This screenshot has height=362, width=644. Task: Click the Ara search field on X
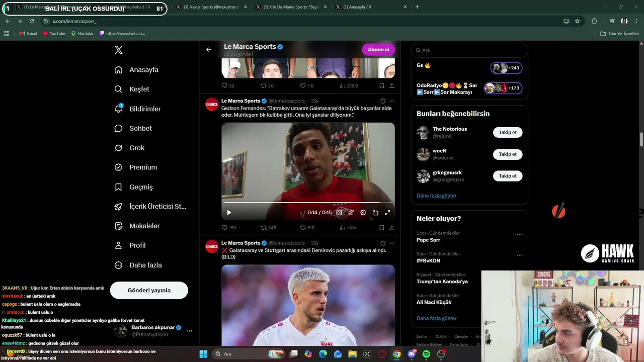(x=469, y=50)
